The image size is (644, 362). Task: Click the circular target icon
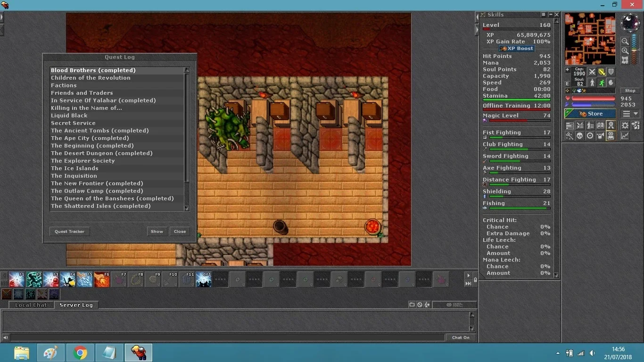click(x=590, y=136)
